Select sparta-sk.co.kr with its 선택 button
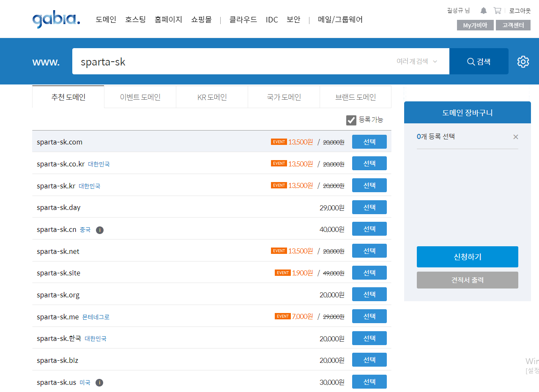Screen dimensions: 539x392 click(369, 163)
